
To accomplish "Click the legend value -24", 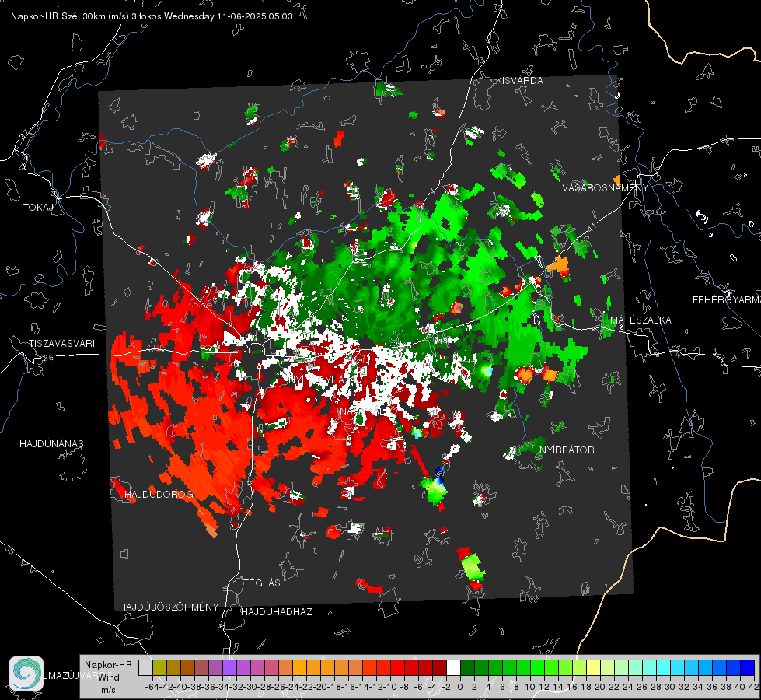I will tap(292, 687).
